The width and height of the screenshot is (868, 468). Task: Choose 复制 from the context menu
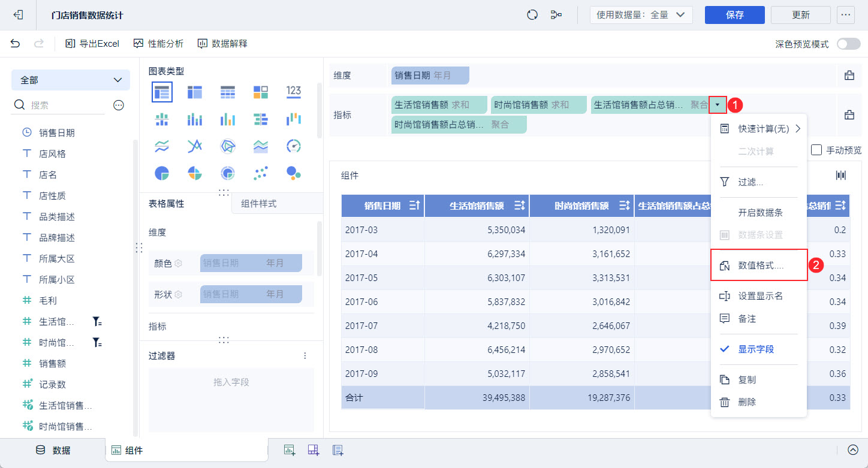(759, 380)
